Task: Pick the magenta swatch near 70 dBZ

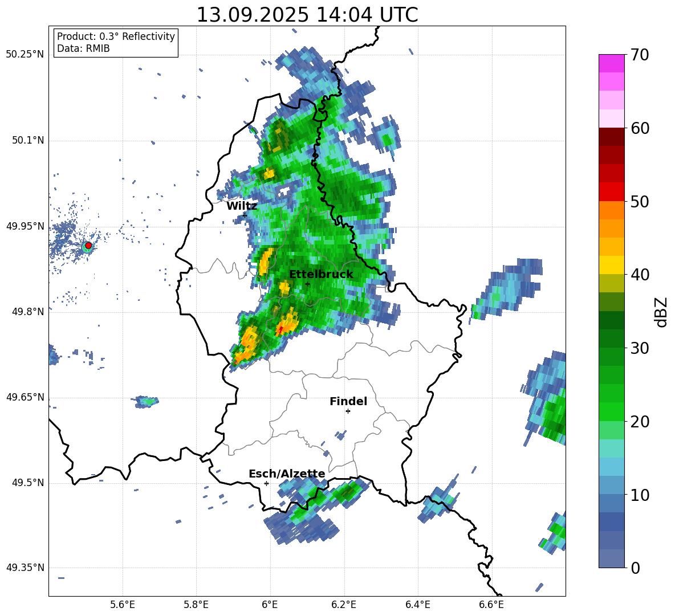Action: coord(611,63)
